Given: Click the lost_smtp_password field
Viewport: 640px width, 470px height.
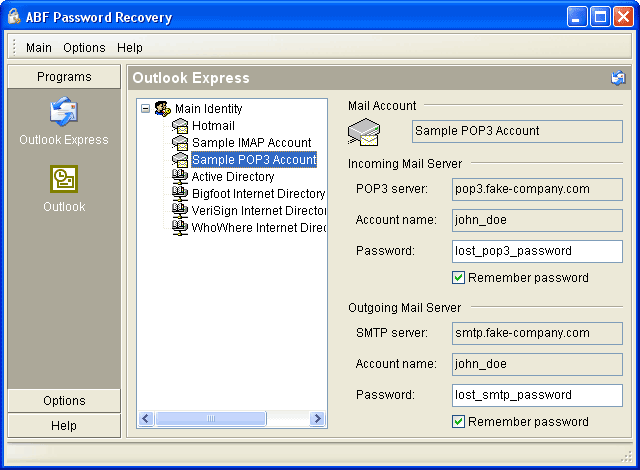Looking at the screenshot, I should [537, 395].
